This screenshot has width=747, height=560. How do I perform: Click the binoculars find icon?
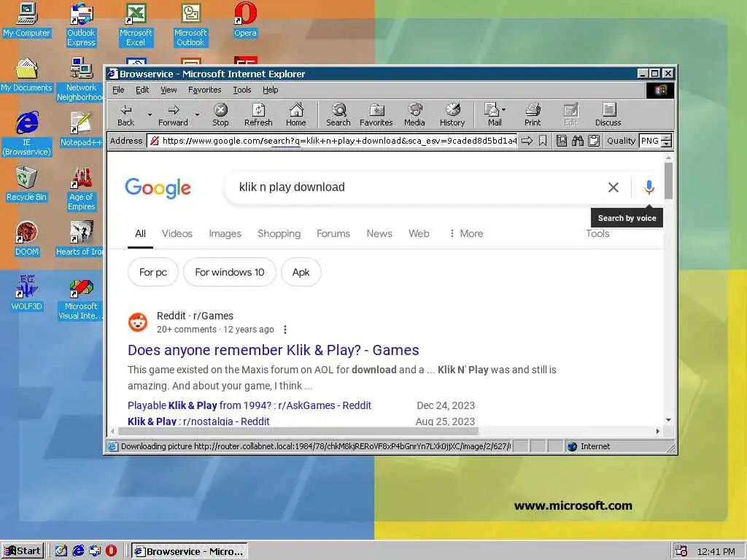click(x=578, y=141)
